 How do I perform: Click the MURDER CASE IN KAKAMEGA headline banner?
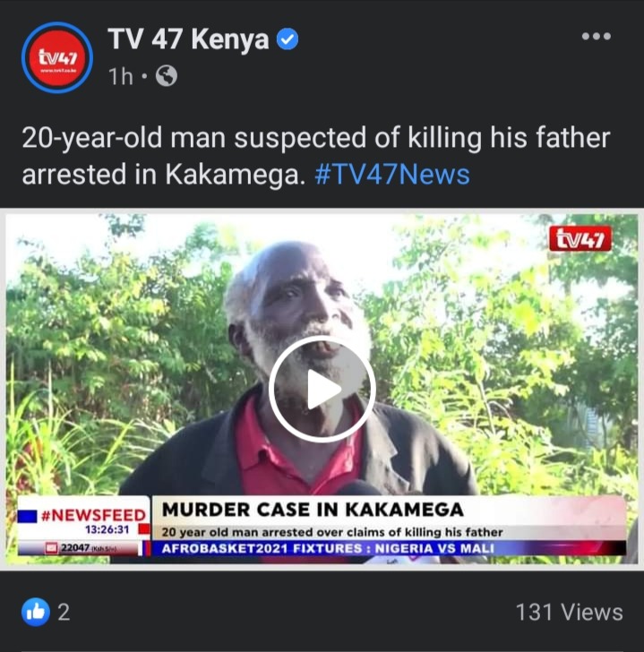click(313, 510)
